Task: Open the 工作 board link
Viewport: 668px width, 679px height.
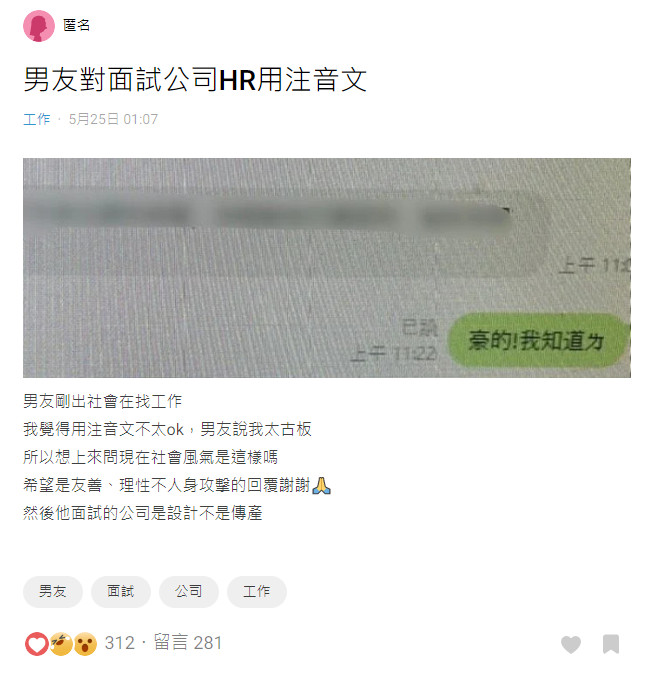Action: [37, 119]
